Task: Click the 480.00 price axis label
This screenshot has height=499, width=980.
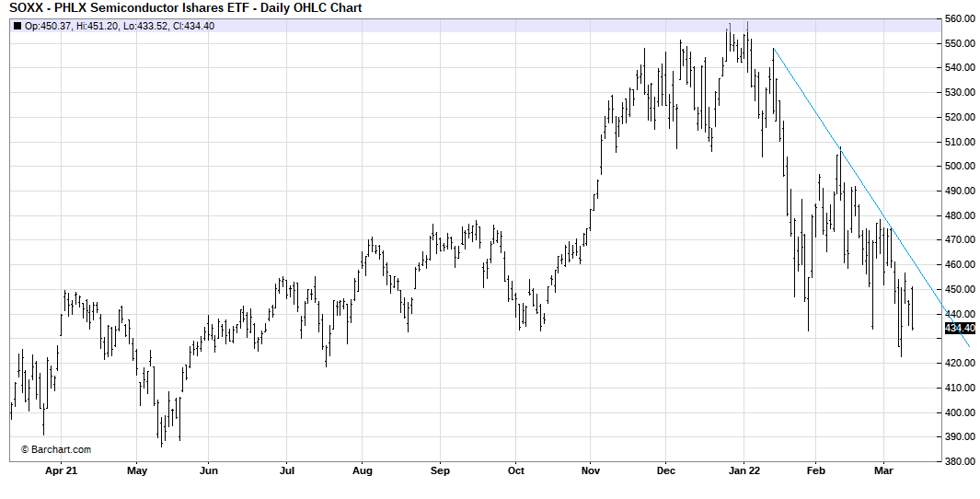Action: [960, 215]
